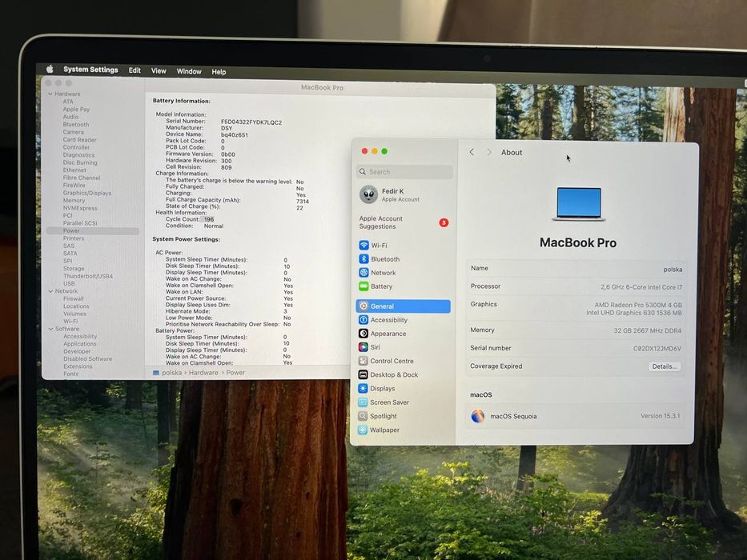Click the Fedir K Apple Account row
The height and width of the screenshot is (560, 747).
pos(403,194)
